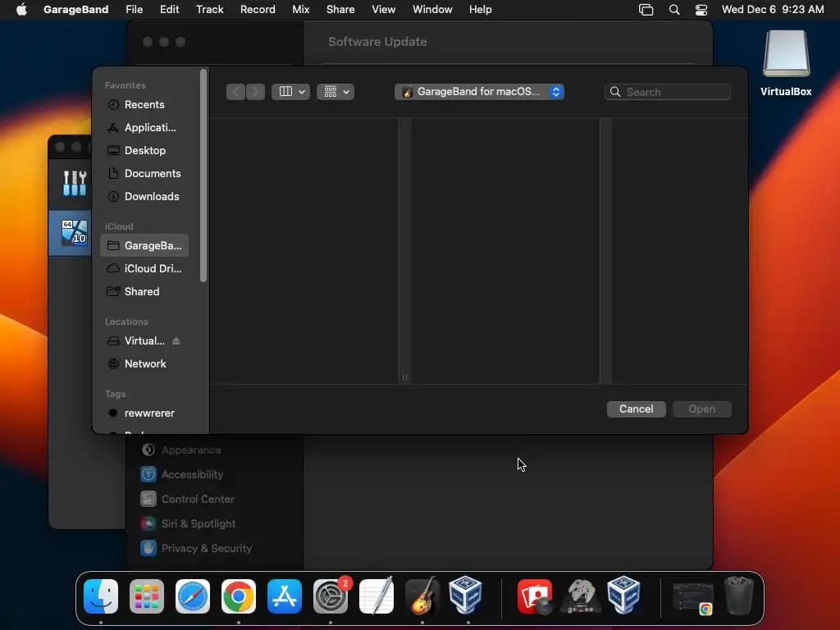Open the grouping options dropdown
Viewport: 840px width, 630px height.
[x=336, y=92]
